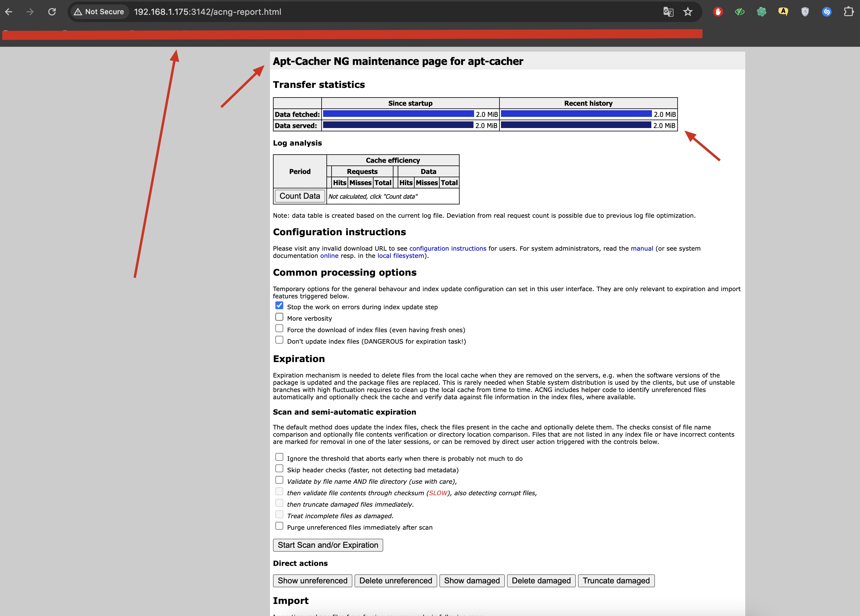Click the Delete unreferenced button

(x=396, y=581)
